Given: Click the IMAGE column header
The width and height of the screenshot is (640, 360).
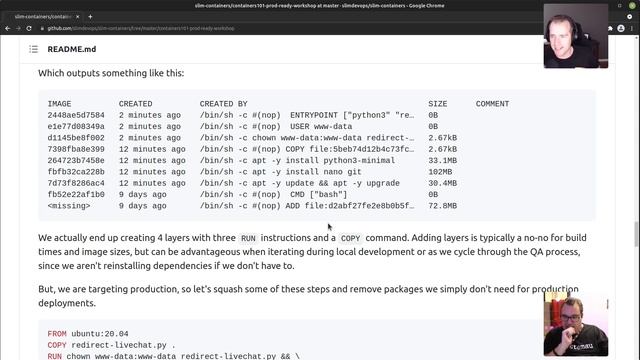Looking at the screenshot, I should pyautogui.click(x=59, y=104).
